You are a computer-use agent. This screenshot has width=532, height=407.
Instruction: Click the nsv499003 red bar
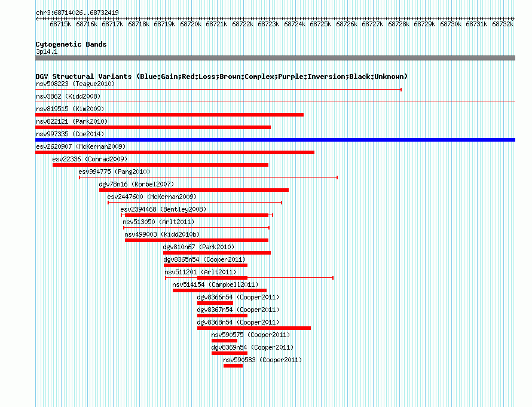[x=197, y=240]
